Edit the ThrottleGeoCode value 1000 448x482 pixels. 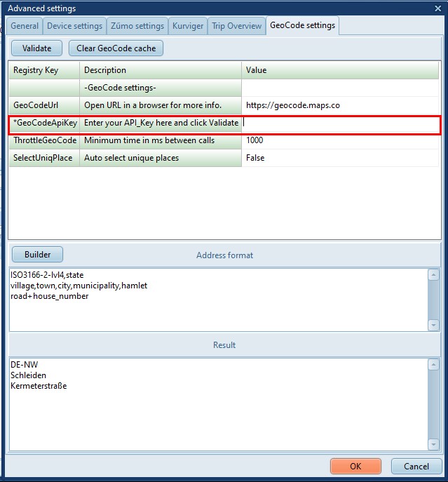340,140
